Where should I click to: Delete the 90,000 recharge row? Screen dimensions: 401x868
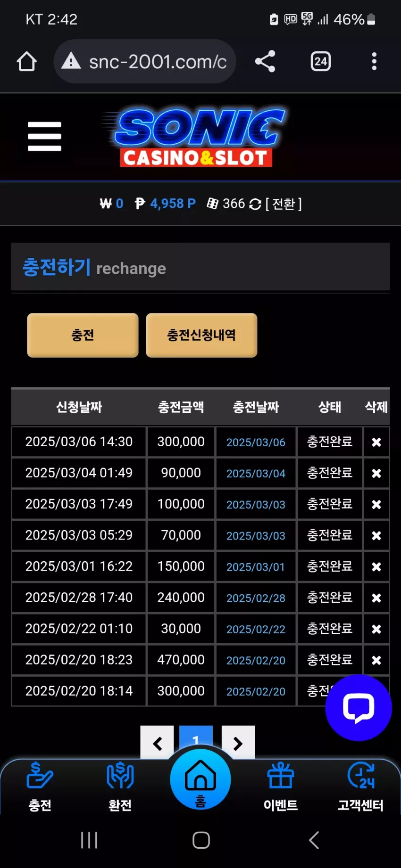coord(376,473)
